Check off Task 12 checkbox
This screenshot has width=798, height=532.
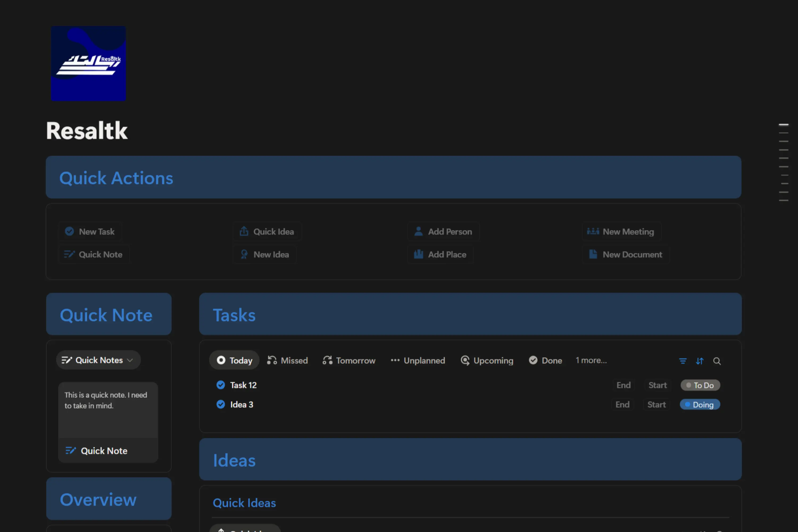pos(221,385)
